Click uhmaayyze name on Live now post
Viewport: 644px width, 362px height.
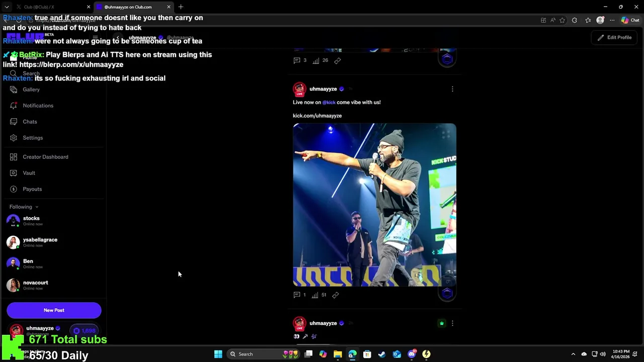tap(323, 89)
